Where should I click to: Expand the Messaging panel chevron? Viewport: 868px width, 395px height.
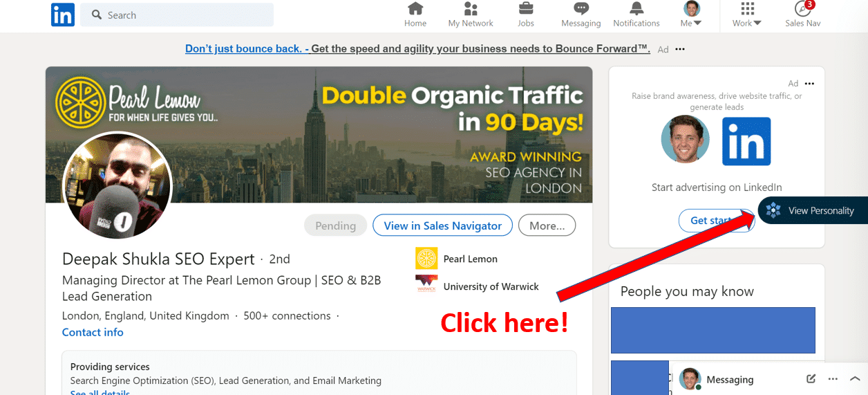[x=855, y=379]
